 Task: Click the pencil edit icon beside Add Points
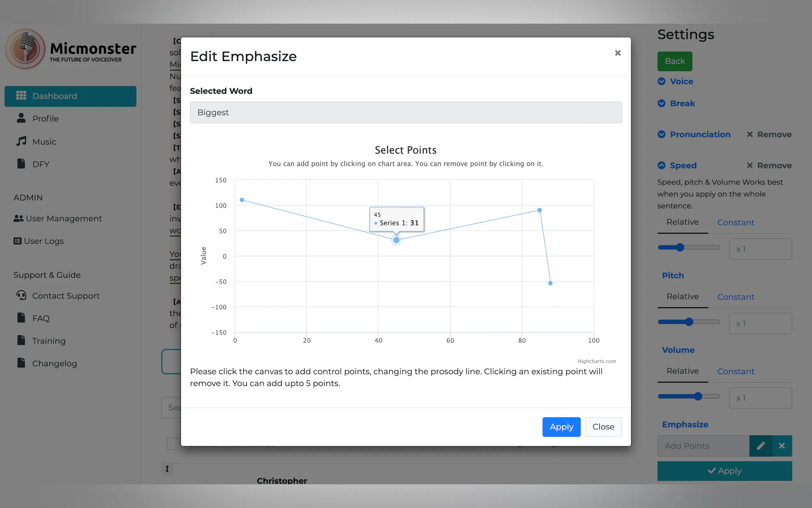pyautogui.click(x=761, y=446)
